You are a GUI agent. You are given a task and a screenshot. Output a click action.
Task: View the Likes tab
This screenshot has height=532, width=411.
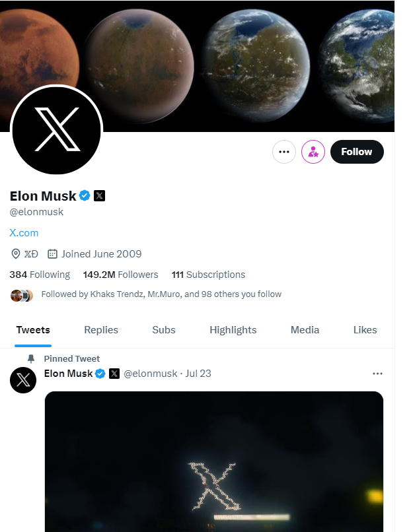(x=365, y=329)
